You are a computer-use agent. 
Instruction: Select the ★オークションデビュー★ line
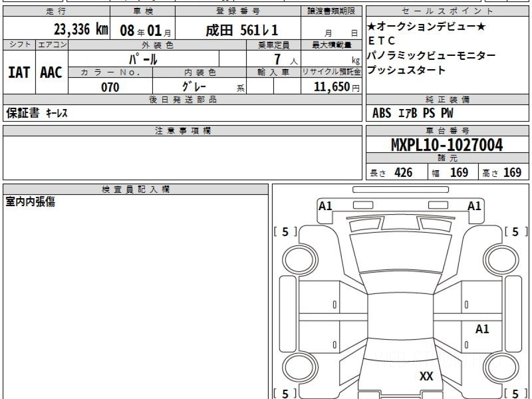[426, 27]
